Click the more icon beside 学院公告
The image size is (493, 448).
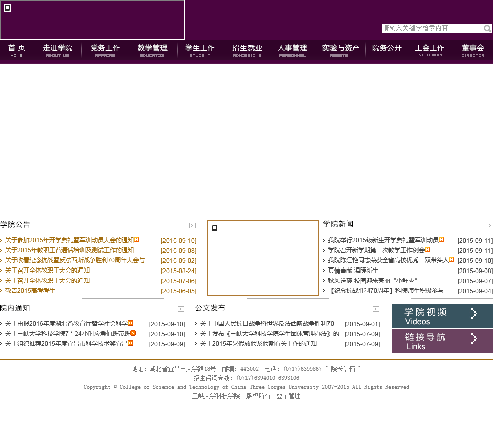pyautogui.click(x=192, y=226)
